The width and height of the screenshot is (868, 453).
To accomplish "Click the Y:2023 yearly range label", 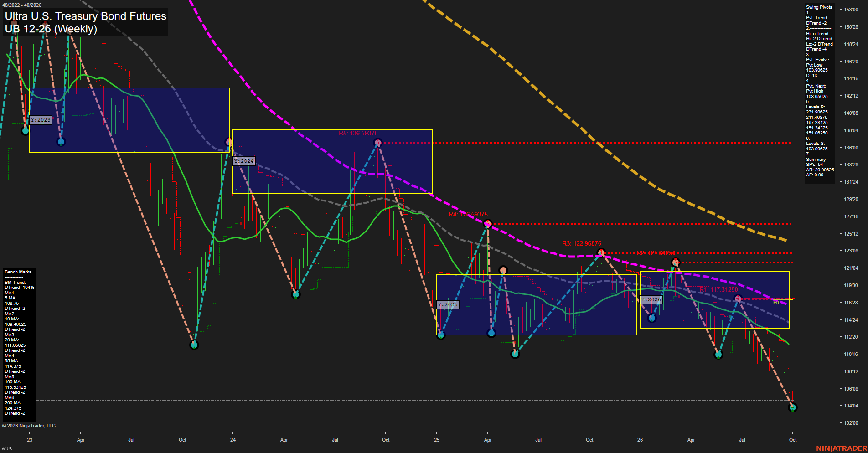I will coord(41,120).
